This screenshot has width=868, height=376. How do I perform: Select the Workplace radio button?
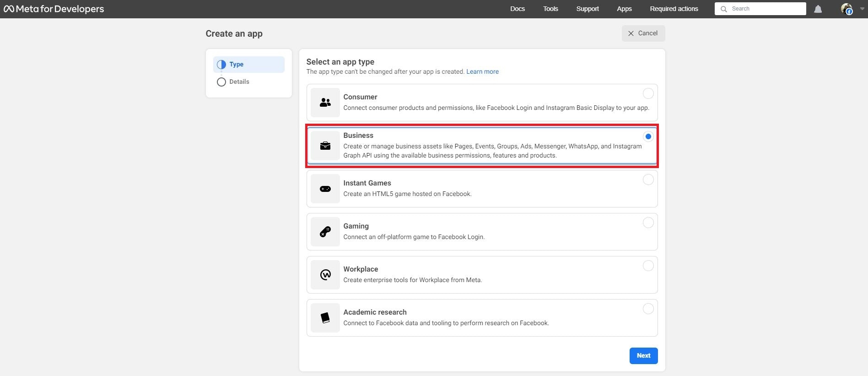pos(648,266)
